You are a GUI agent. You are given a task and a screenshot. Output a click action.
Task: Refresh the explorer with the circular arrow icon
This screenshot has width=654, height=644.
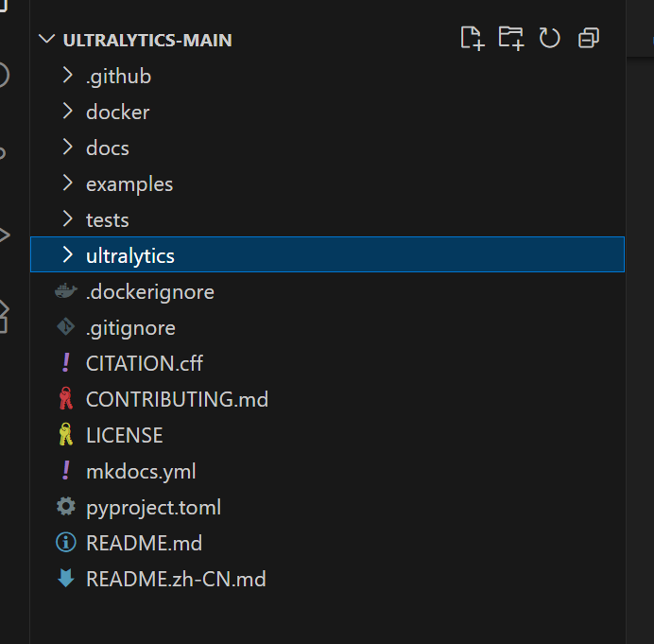point(549,39)
